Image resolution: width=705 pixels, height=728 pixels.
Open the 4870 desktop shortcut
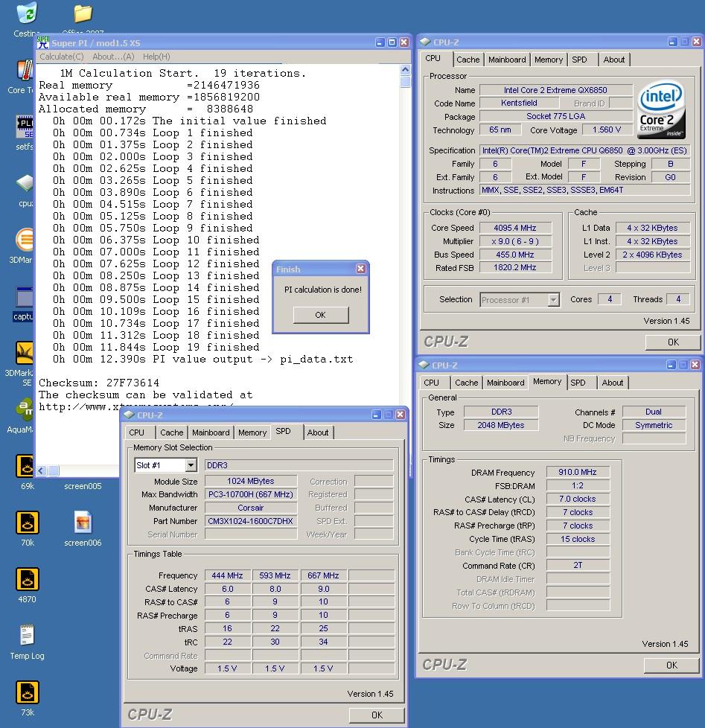(28, 579)
